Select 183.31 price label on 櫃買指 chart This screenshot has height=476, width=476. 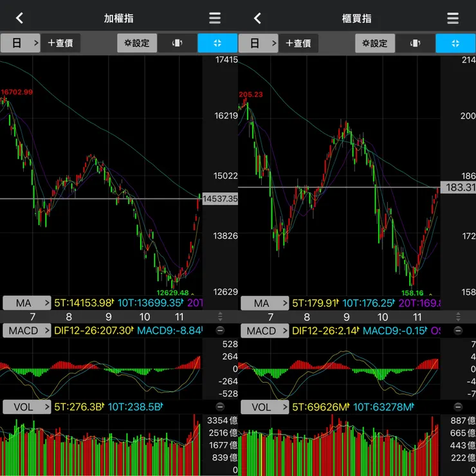[x=458, y=187]
